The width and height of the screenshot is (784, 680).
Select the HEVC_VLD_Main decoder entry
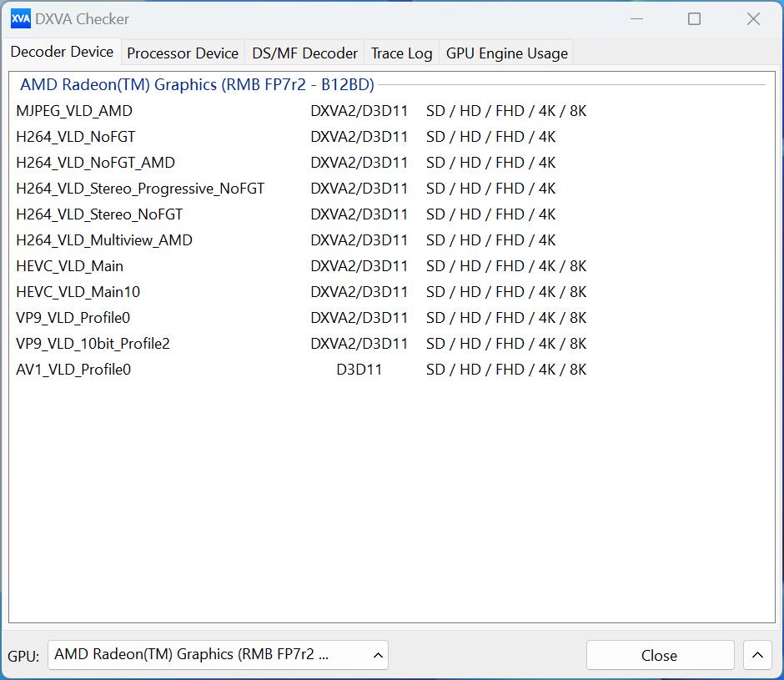(70, 266)
